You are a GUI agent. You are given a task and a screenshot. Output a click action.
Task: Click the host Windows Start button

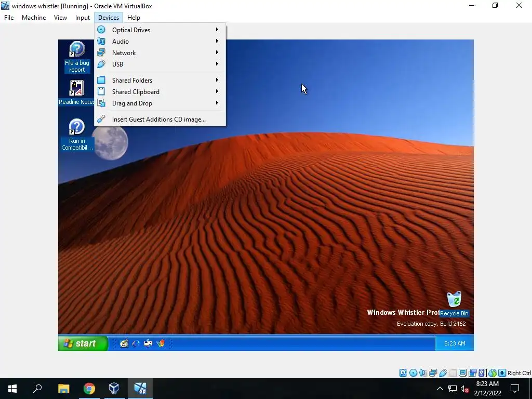click(x=12, y=389)
